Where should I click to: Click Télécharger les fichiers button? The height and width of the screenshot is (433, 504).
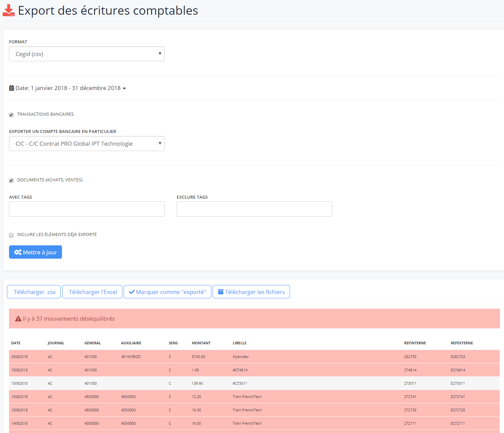point(251,292)
